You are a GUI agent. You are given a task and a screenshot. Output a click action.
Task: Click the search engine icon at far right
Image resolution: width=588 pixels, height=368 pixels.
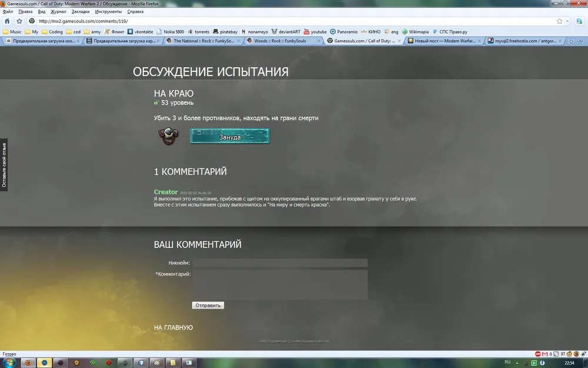pos(579,21)
